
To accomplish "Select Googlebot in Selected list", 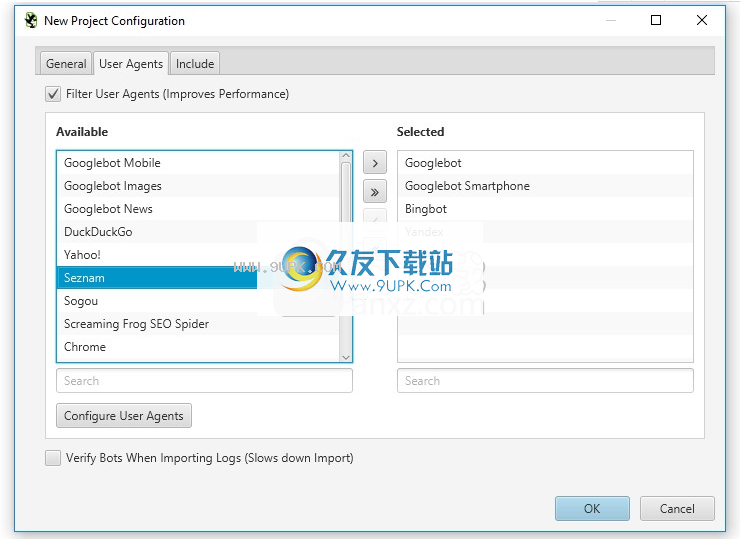I will click(545, 163).
